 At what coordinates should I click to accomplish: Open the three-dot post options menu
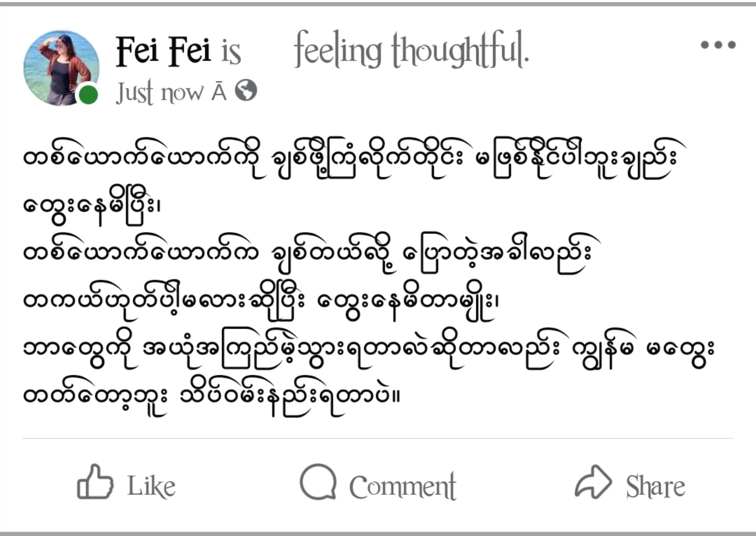pos(718,45)
